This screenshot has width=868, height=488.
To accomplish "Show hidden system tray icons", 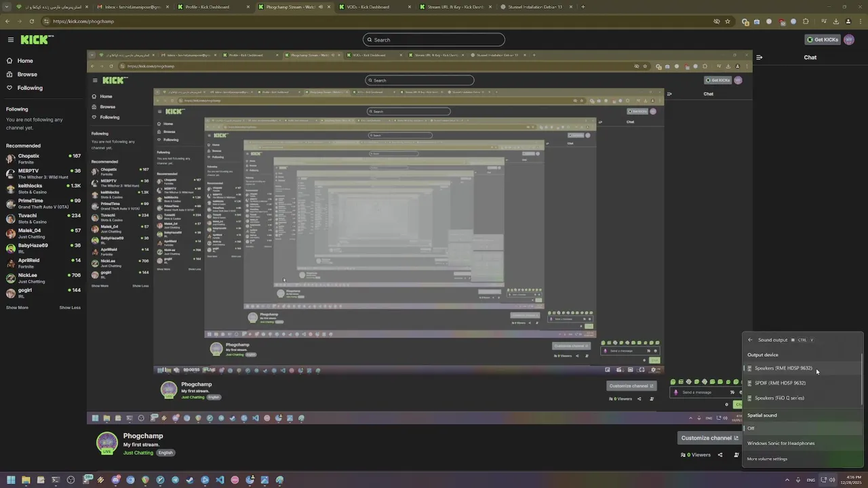I will (787, 480).
